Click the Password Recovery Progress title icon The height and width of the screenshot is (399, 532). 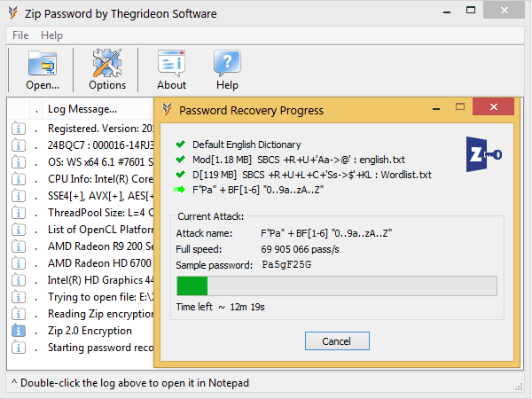point(167,110)
